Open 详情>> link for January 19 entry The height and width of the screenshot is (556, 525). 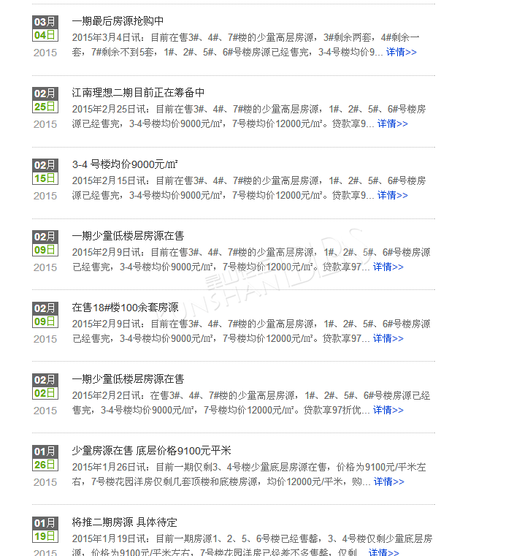tap(384, 552)
